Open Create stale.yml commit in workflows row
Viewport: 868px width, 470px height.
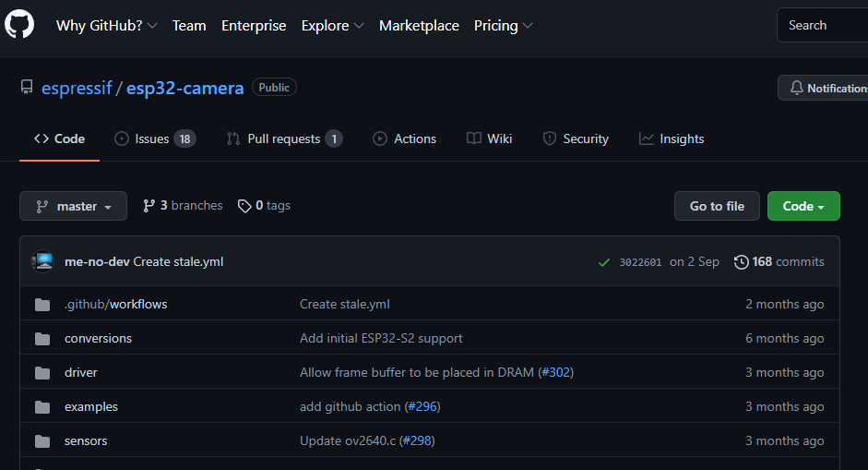[x=344, y=305]
